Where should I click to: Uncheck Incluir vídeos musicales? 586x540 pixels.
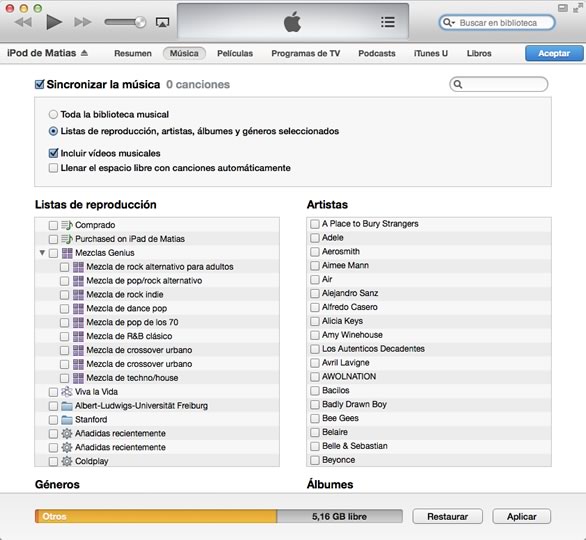(x=53, y=153)
